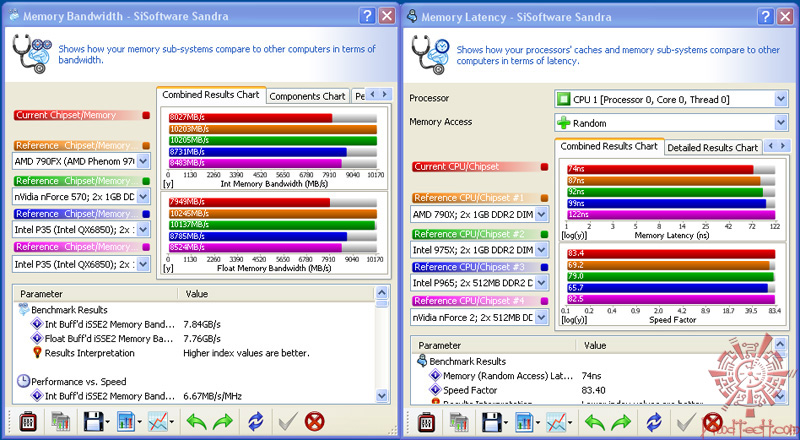The width and height of the screenshot is (800, 440).
Task: Click grey OK checkmark in Memory Latency window
Action: [686, 423]
